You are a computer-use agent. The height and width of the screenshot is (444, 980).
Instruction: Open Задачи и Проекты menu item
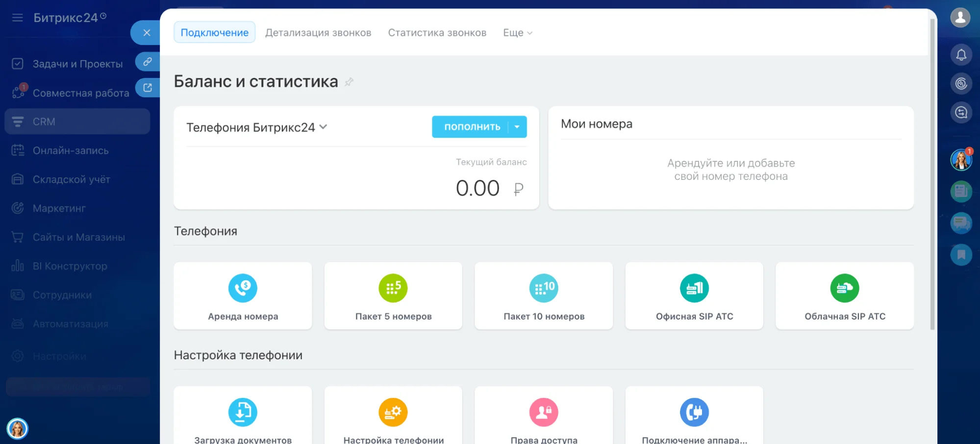pyautogui.click(x=77, y=64)
